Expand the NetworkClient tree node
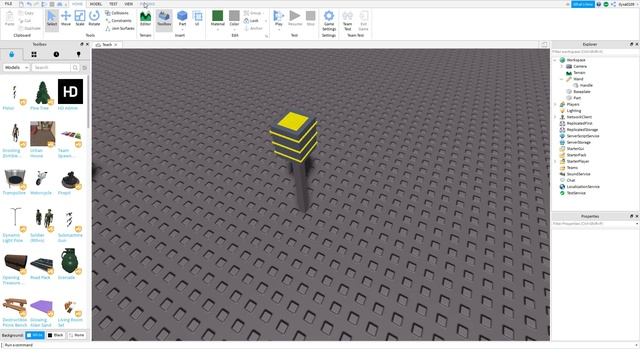The width and height of the screenshot is (640, 360). click(556, 117)
